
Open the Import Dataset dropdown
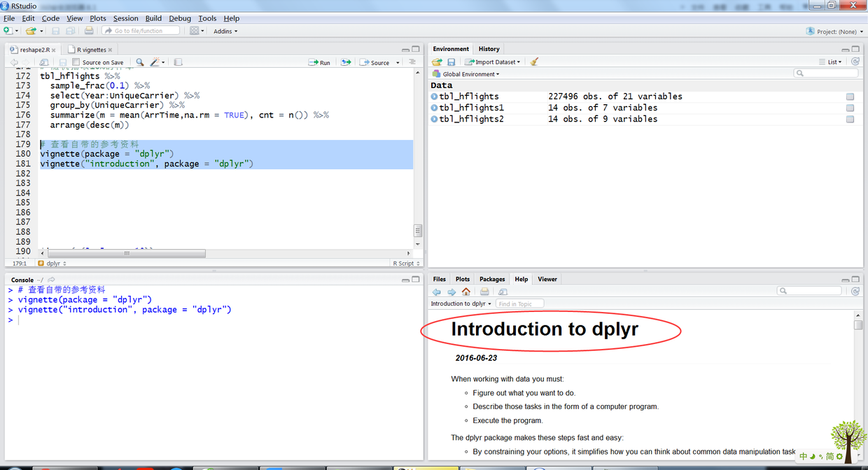tap(493, 62)
